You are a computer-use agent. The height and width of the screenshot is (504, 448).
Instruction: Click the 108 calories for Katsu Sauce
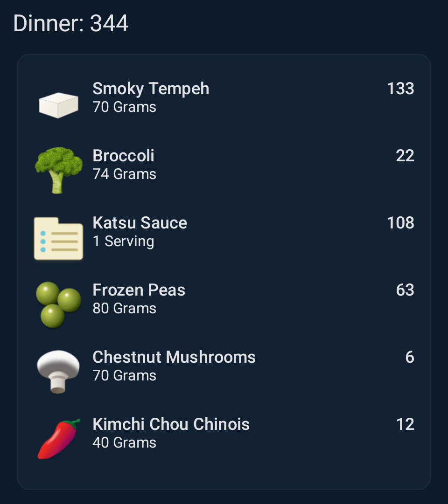[x=400, y=223]
